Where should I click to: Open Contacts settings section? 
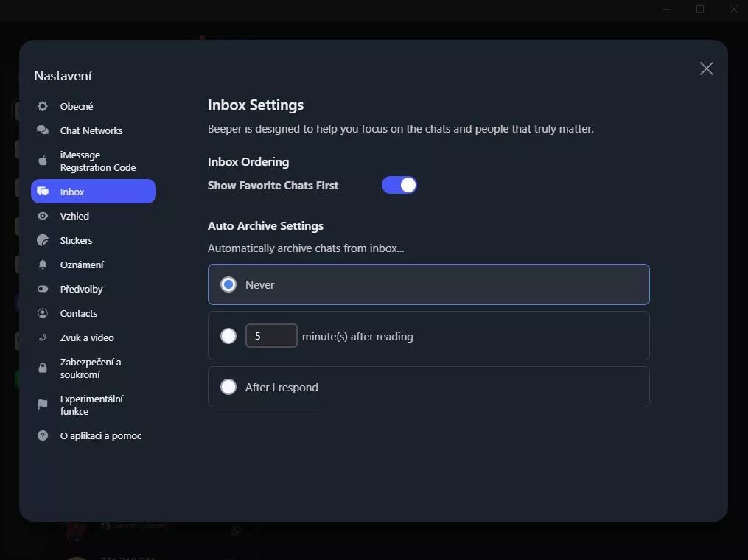click(x=94, y=313)
